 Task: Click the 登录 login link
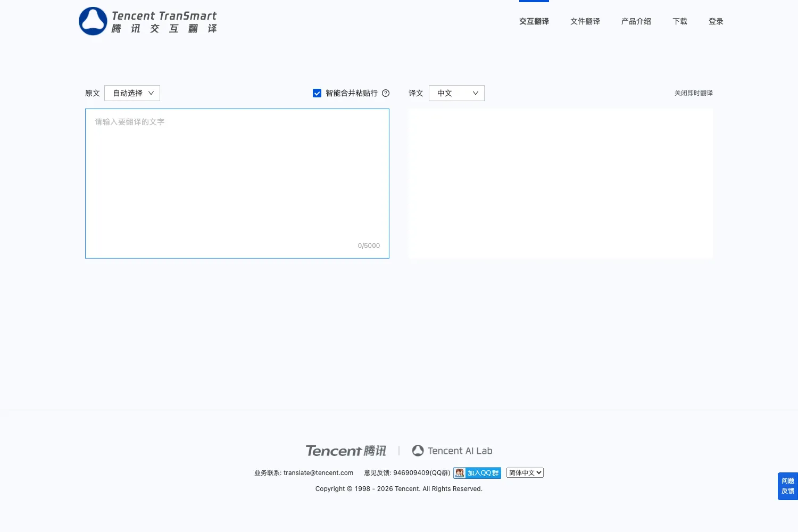716,21
